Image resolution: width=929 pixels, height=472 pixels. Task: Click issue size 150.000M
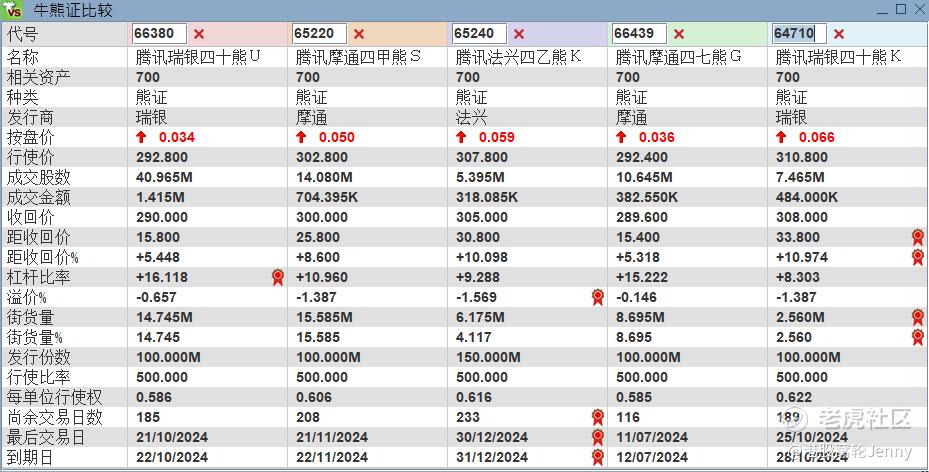(488, 358)
